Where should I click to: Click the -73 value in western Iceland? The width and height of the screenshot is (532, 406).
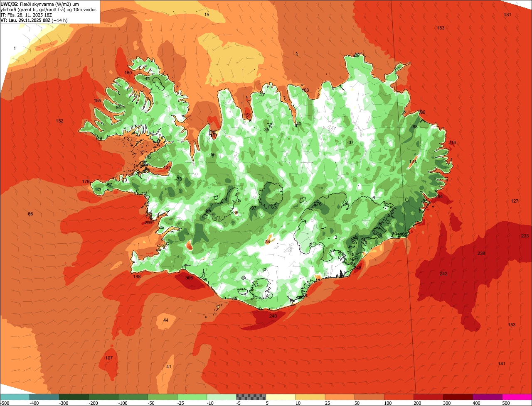[179, 179]
